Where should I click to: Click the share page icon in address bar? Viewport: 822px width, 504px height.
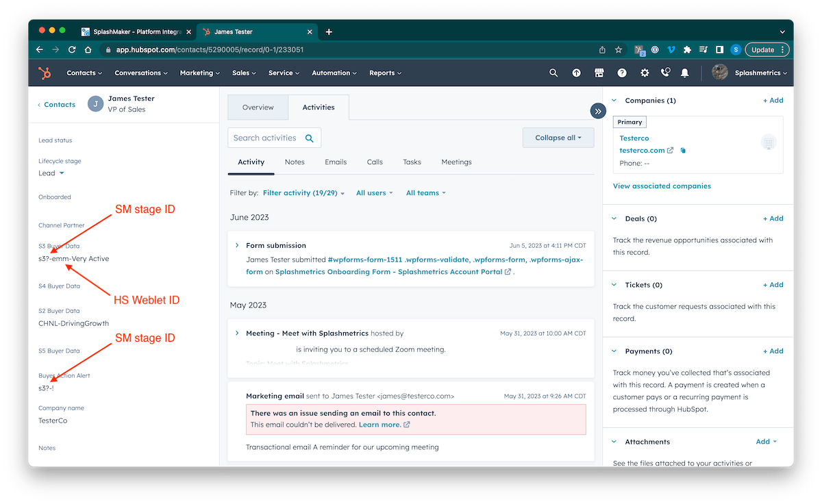[602, 49]
